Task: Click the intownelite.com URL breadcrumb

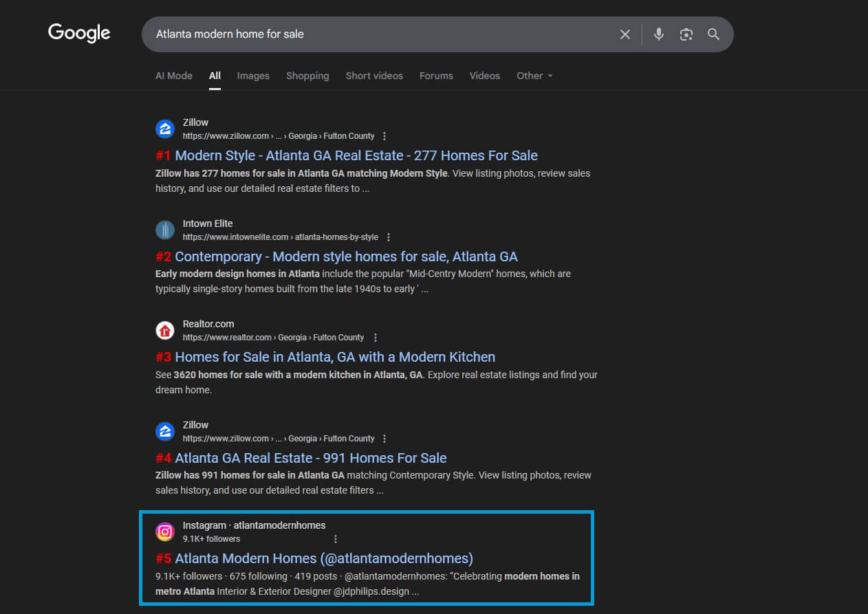Action: [x=281, y=237]
